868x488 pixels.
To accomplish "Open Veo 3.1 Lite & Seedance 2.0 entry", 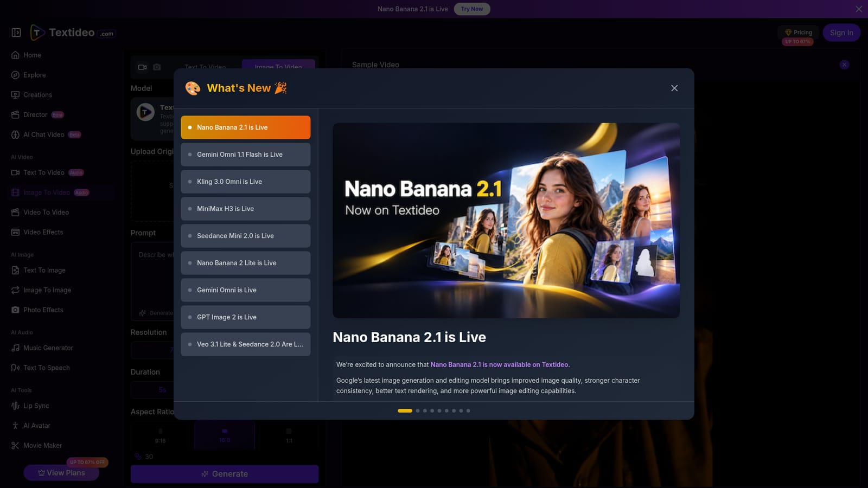I will tap(245, 344).
